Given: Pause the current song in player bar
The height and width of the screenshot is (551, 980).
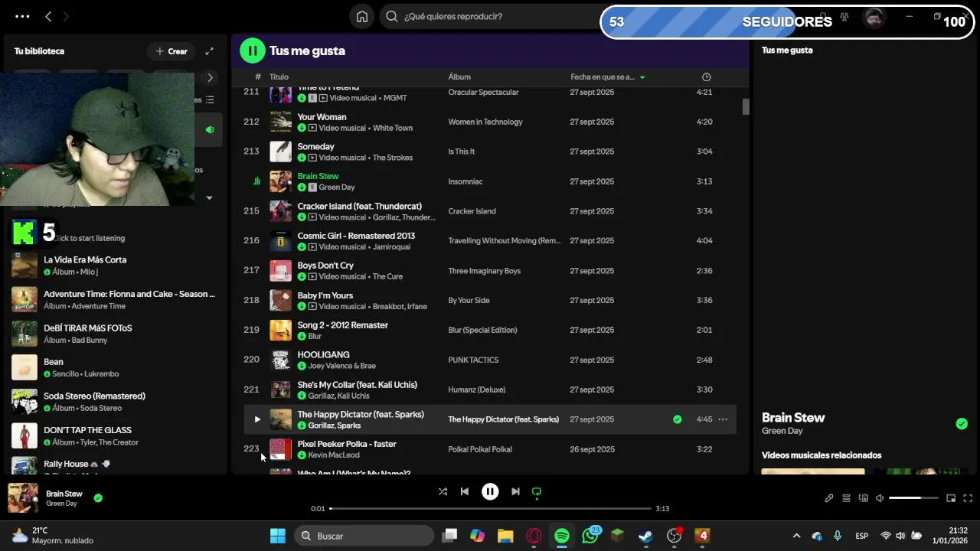Looking at the screenshot, I should [x=490, y=491].
